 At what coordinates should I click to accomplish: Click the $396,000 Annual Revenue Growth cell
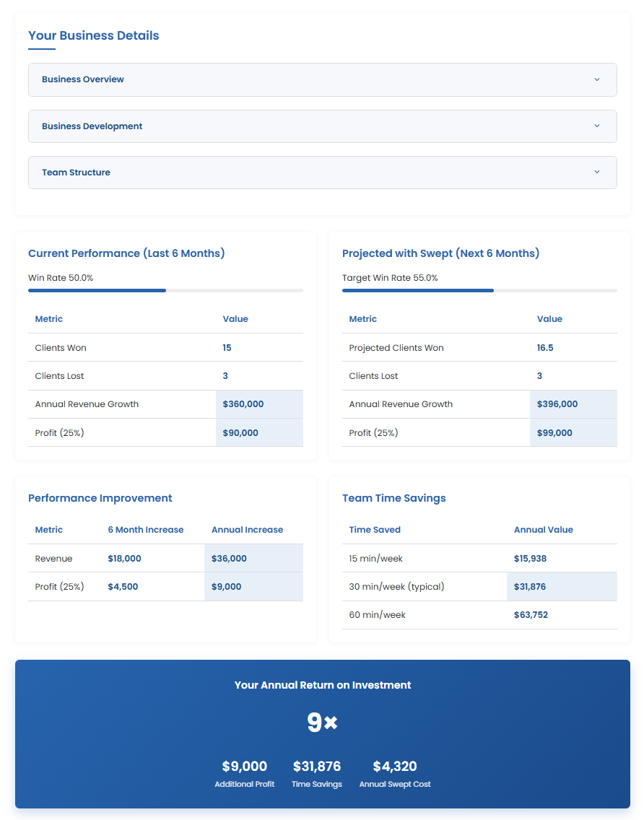(573, 404)
